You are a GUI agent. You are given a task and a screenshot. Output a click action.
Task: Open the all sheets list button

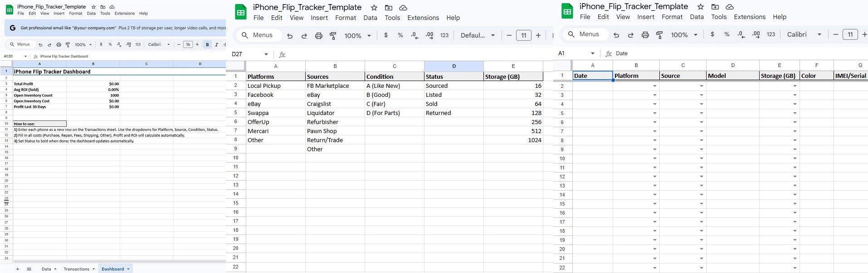pyautogui.click(x=29, y=269)
